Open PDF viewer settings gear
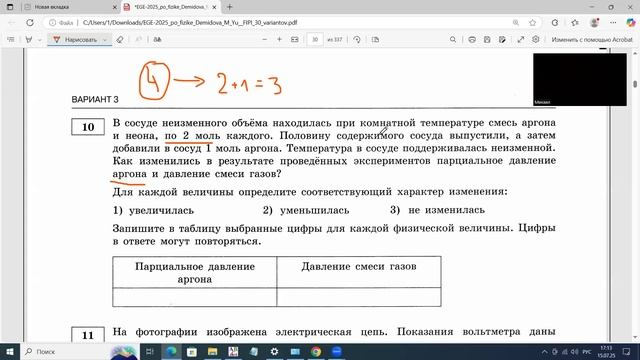 [536, 40]
